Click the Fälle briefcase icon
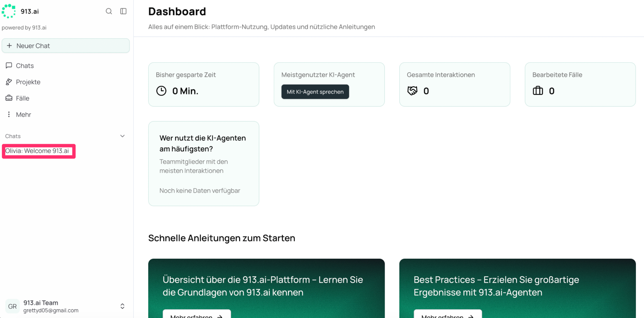The image size is (644, 318). coord(9,98)
